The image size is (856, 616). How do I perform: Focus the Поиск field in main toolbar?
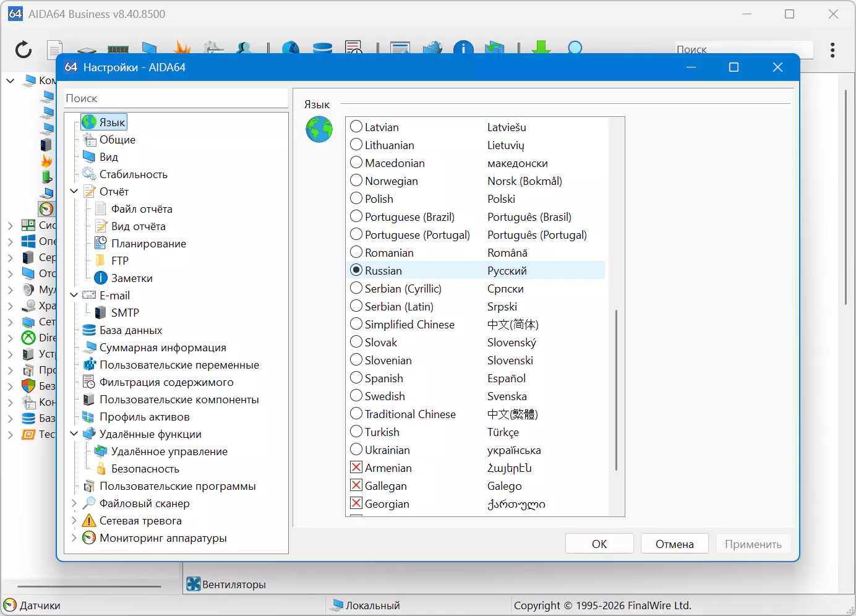744,49
